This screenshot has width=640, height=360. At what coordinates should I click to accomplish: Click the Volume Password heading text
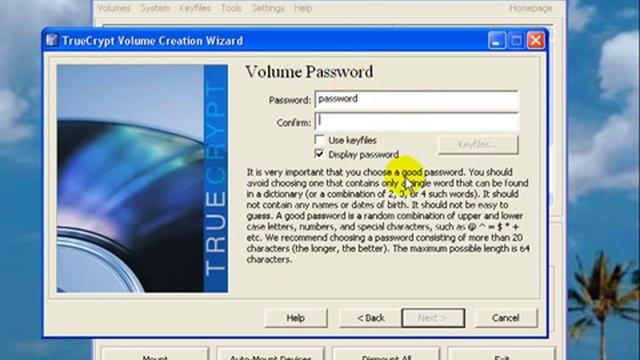point(309,72)
